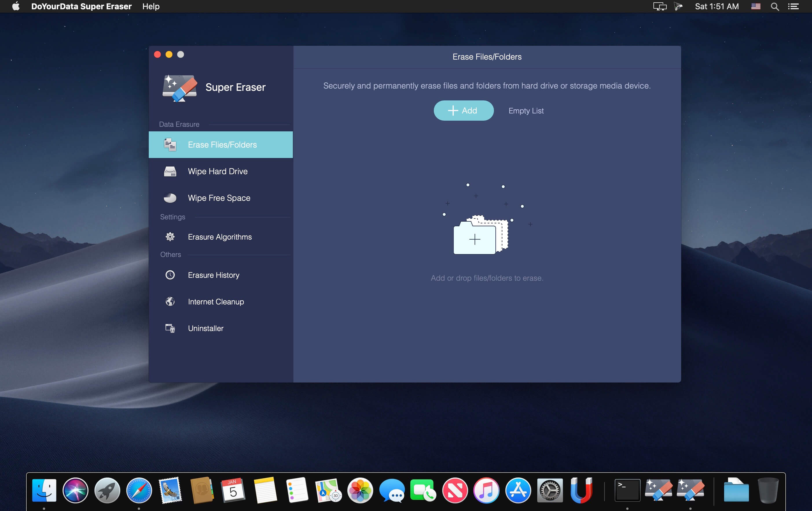This screenshot has height=511, width=812.
Task: Open Siri from the Dock
Action: (76, 490)
